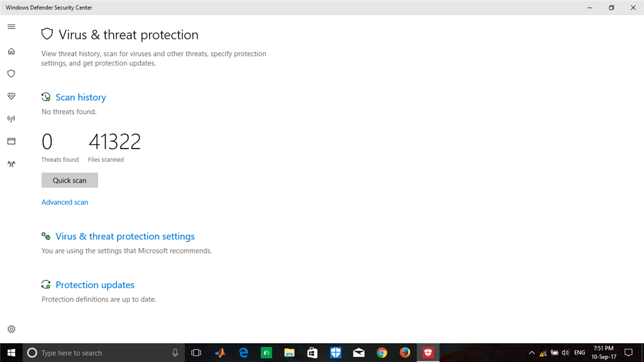Screen dimensions: 644x362
Task: Click the Protection updates refresh icon
Action: point(46,285)
